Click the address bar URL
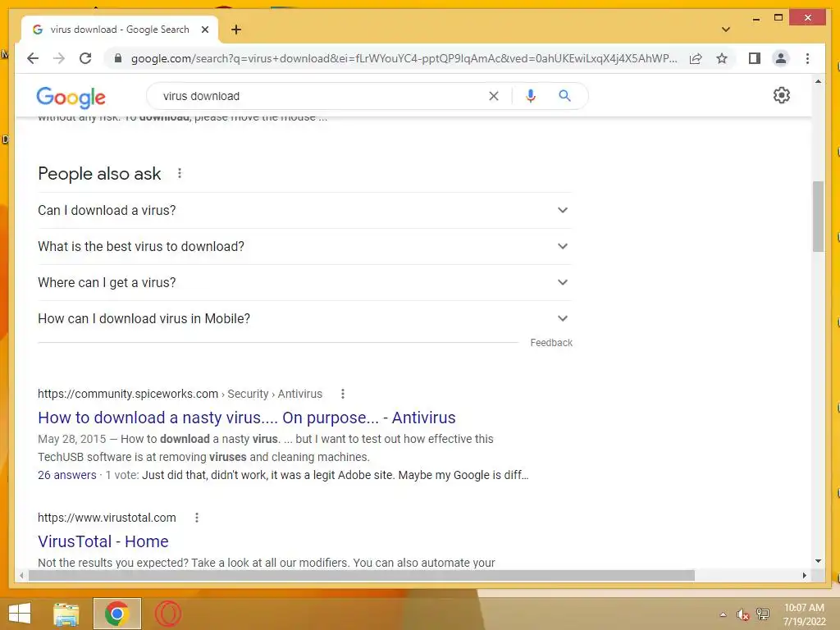This screenshot has width=840, height=630. [x=404, y=58]
